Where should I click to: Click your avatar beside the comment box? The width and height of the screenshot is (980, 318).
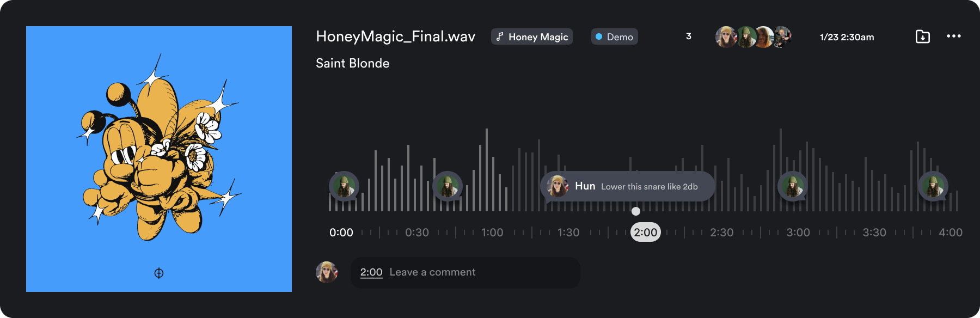coord(327,272)
